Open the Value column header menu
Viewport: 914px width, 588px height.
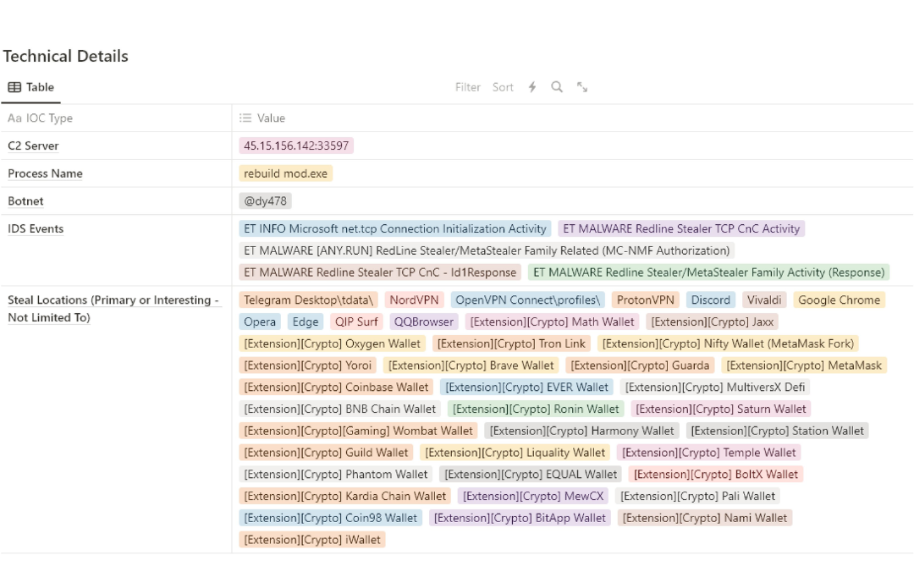[271, 118]
